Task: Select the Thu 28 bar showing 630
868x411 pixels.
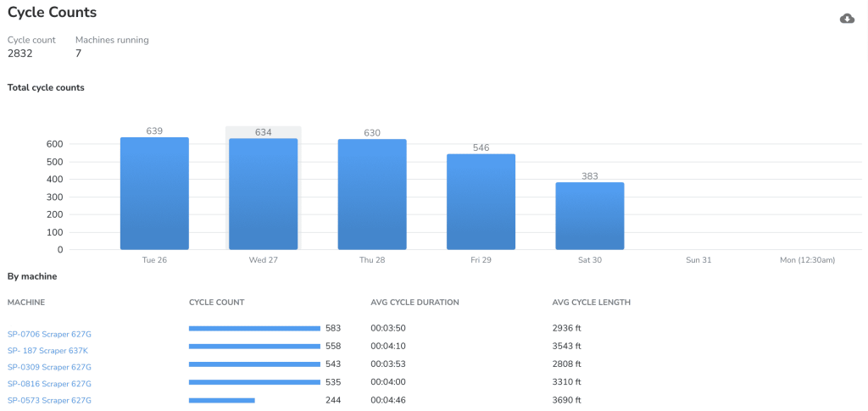Action: click(x=372, y=195)
